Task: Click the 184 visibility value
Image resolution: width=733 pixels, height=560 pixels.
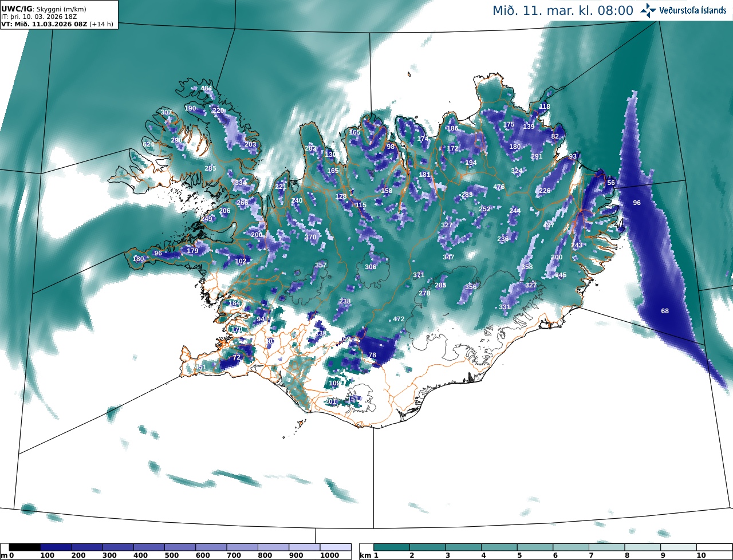Action: 234,303
